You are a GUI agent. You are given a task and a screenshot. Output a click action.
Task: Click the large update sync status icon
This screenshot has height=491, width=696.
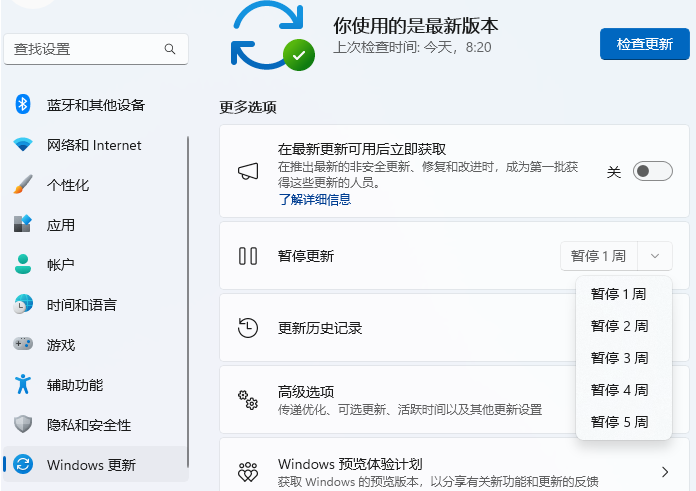point(273,36)
